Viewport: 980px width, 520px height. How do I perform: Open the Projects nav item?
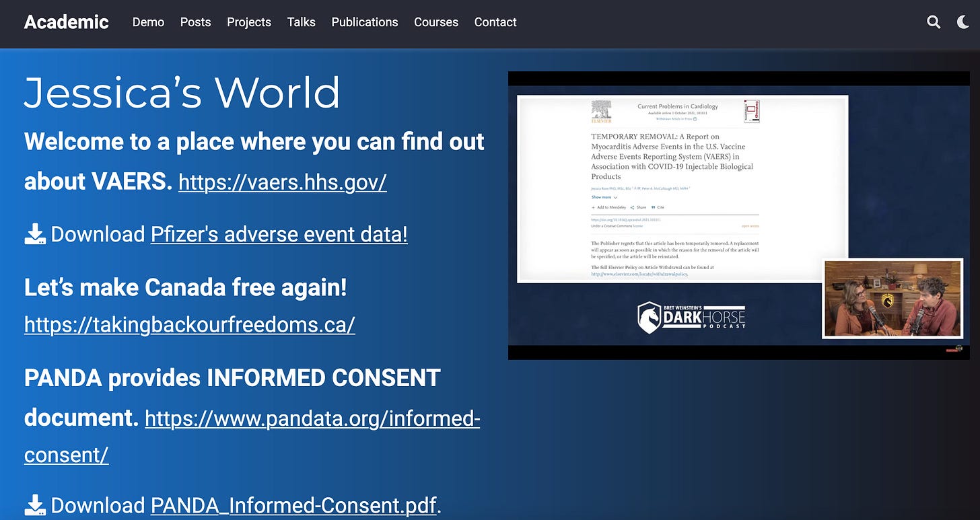[249, 22]
